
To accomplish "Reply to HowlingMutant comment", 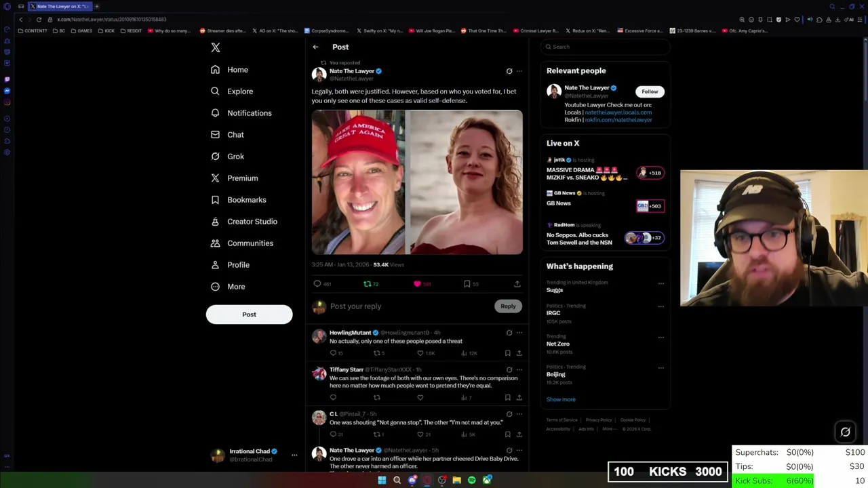I will pos(333,353).
